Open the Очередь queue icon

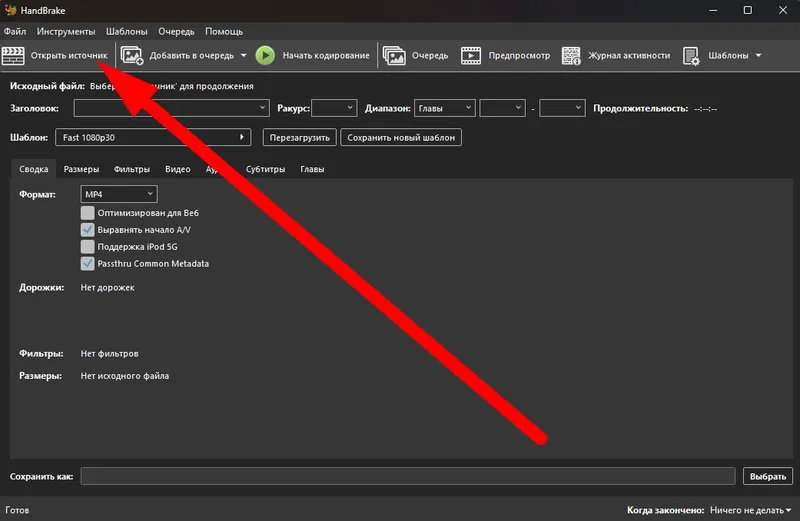coord(394,56)
